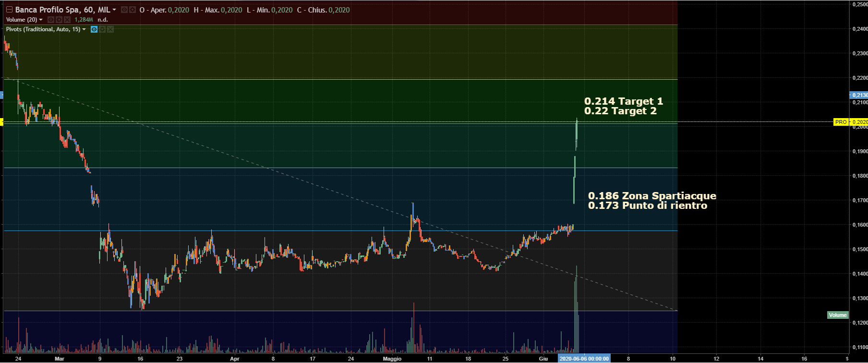Open Volume indicator settings gear
868x363 pixels.
pos(59,20)
